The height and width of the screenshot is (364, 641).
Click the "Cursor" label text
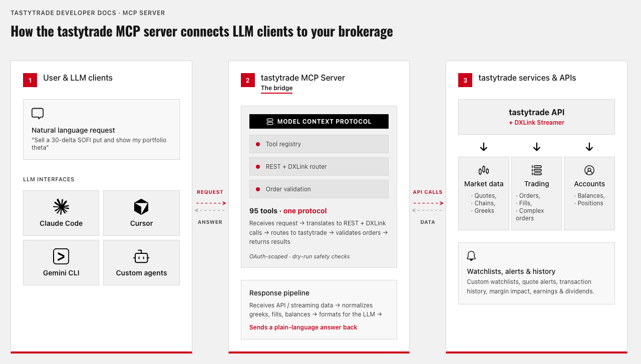[x=141, y=223]
